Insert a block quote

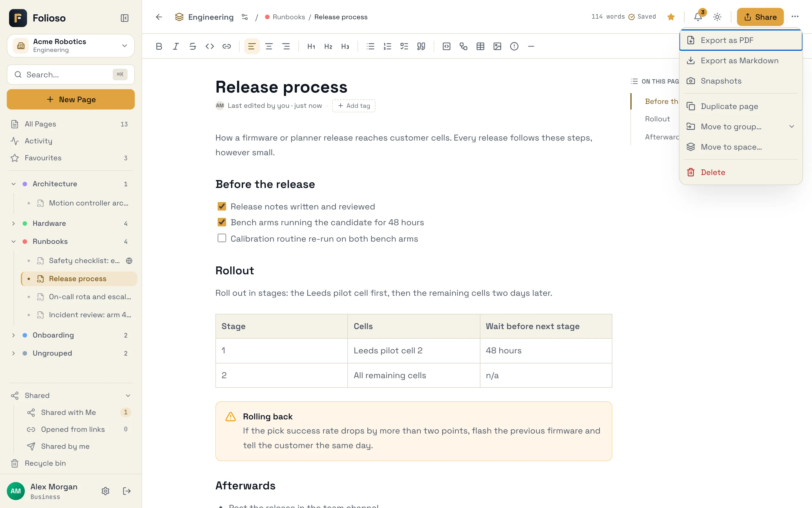421,46
